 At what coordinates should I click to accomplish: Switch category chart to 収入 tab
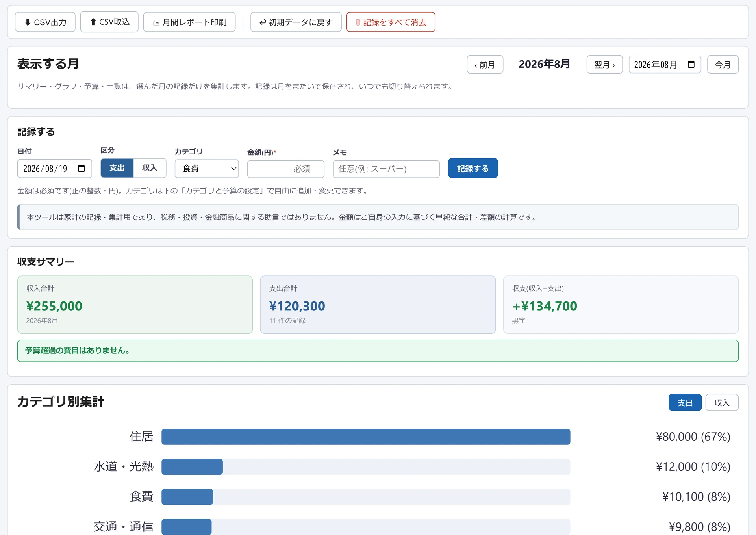(x=722, y=403)
